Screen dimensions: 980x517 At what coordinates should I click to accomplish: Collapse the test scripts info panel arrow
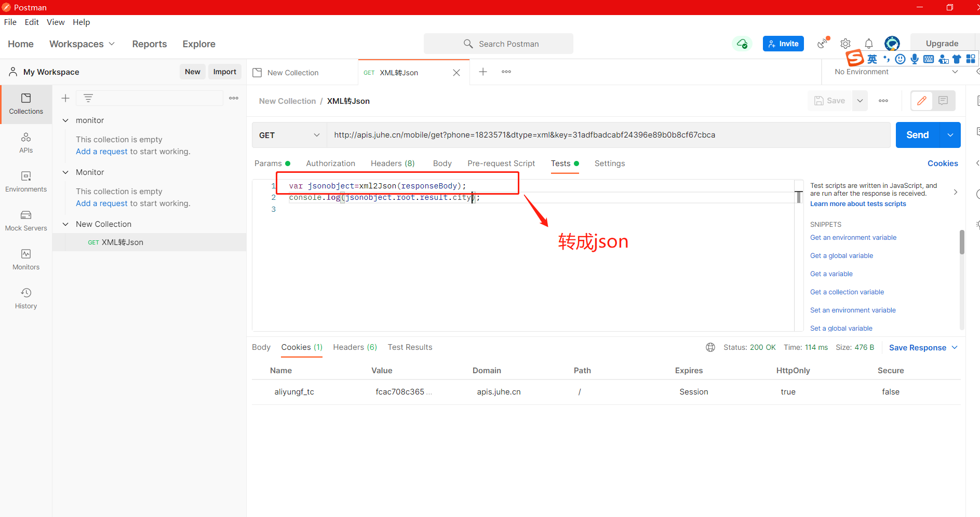[x=956, y=192]
